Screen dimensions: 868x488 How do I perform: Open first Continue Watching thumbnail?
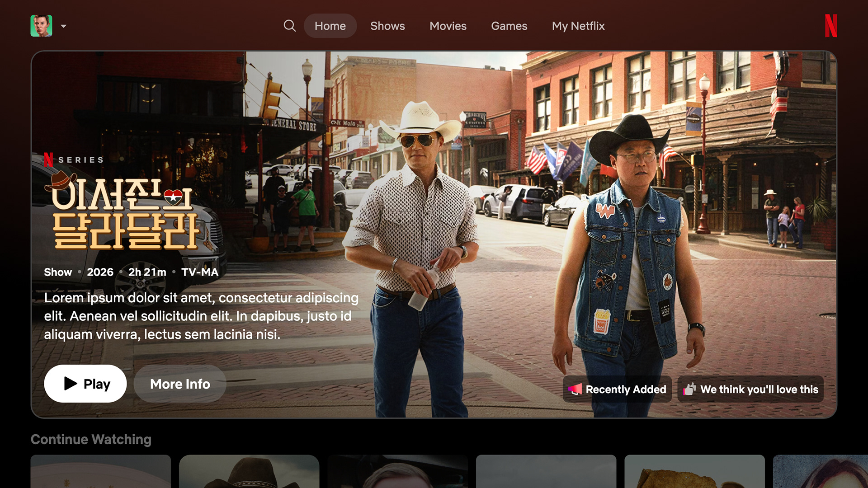[x=100, y=472]
